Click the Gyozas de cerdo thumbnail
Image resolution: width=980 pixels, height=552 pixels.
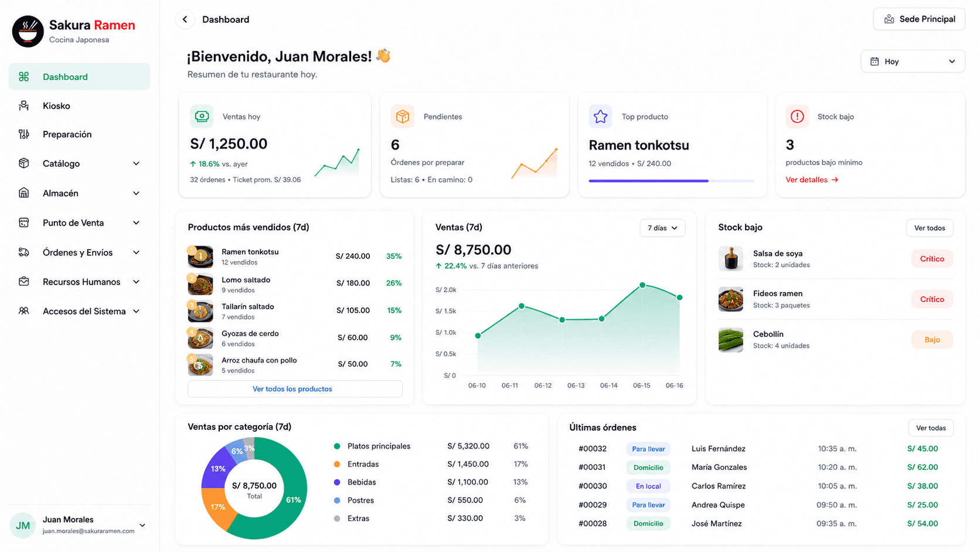pyautogui.click(x=200, y=338)
